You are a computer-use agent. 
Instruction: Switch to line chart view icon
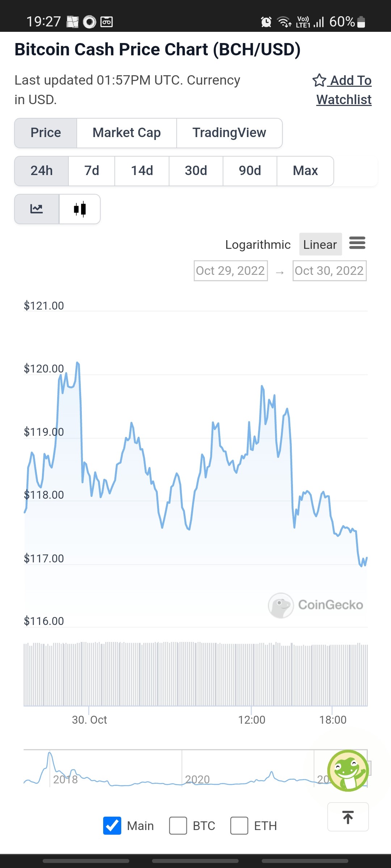tap(37, 209)
